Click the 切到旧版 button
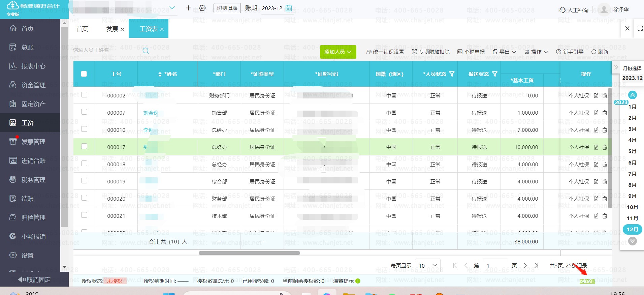Viewport: 644px width, 295px height. (x=227, y=8)
